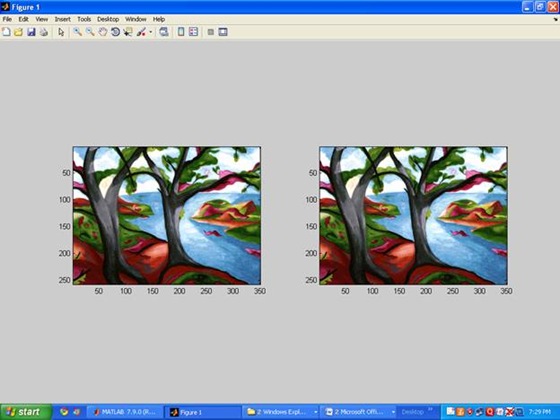
Task: Open the Help menu
Action: click(x=159, y=19)
